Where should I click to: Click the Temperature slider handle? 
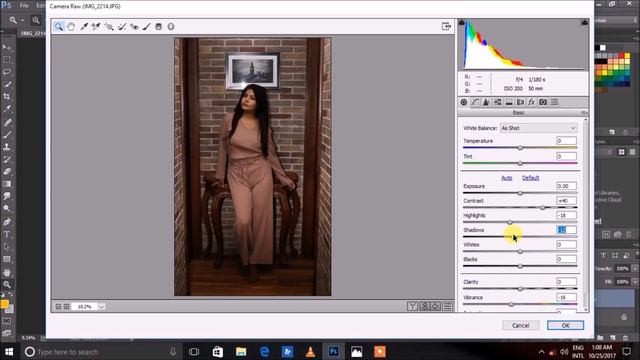click(520, 148)
